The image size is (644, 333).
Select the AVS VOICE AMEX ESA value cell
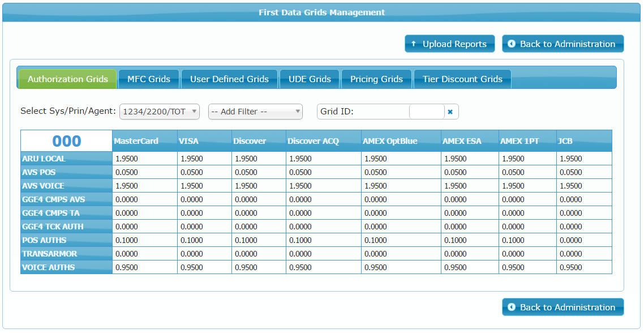click(470, 186)
